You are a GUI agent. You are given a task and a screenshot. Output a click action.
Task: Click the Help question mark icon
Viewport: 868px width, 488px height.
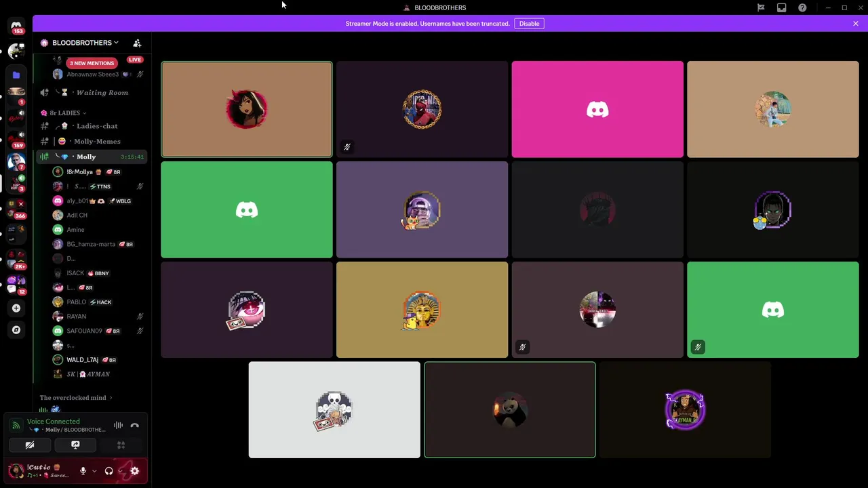[802, 7]
